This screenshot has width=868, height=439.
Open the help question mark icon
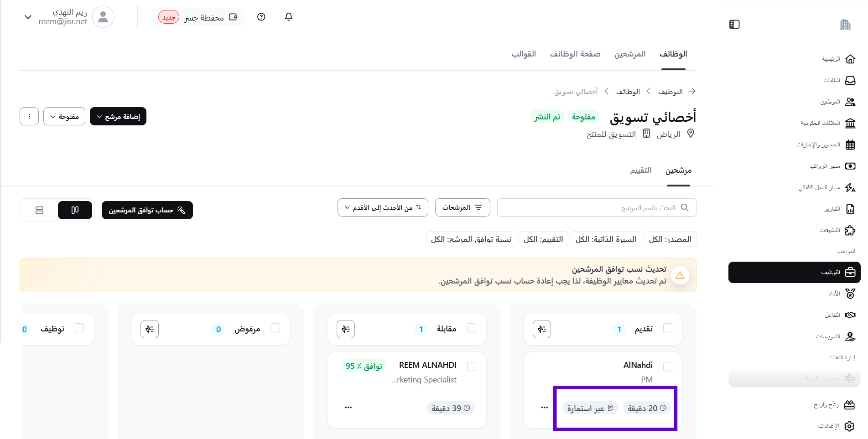click(x=261, y=17)
